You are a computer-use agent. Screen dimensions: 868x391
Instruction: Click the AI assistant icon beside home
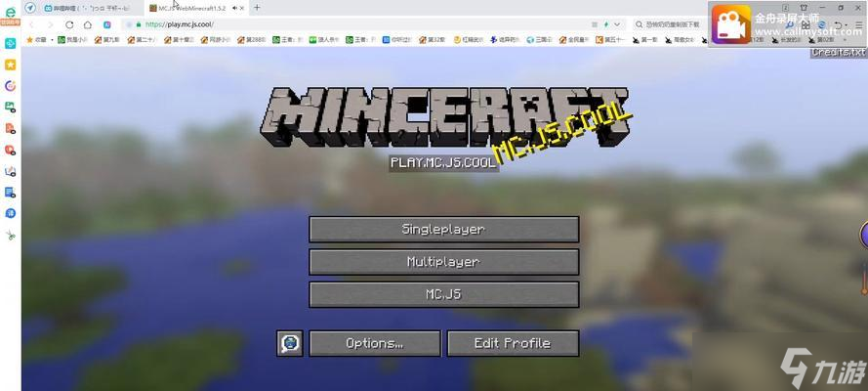click(x=106, y=24)
